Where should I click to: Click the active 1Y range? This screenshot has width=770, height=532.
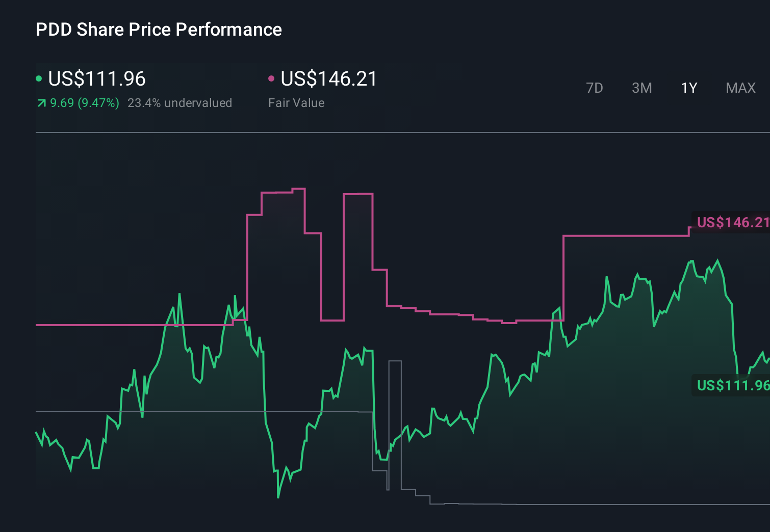pos(688,88)
